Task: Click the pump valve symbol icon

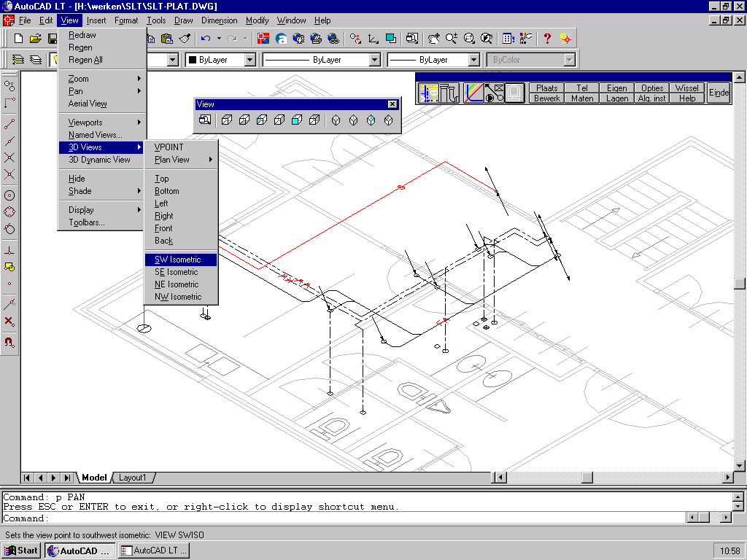Action: click(x=494, y=93)
